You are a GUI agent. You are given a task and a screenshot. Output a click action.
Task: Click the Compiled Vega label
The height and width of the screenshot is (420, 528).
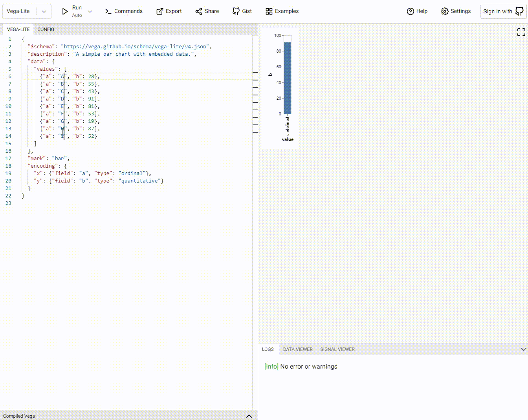pos(19,416)
